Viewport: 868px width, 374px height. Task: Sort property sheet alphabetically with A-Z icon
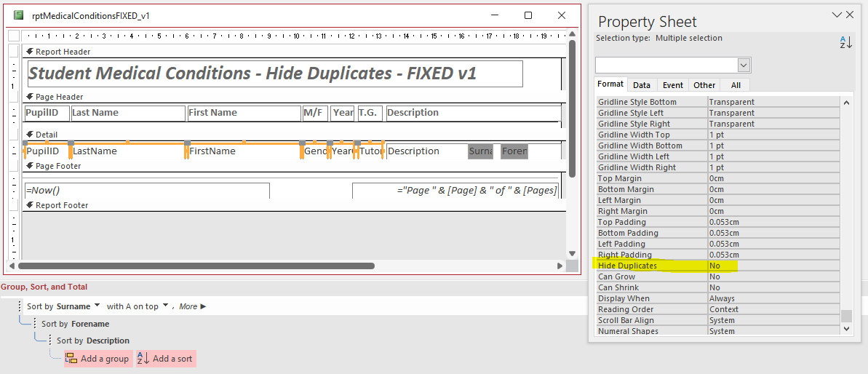pyautogui.click(x=846, y=41)
